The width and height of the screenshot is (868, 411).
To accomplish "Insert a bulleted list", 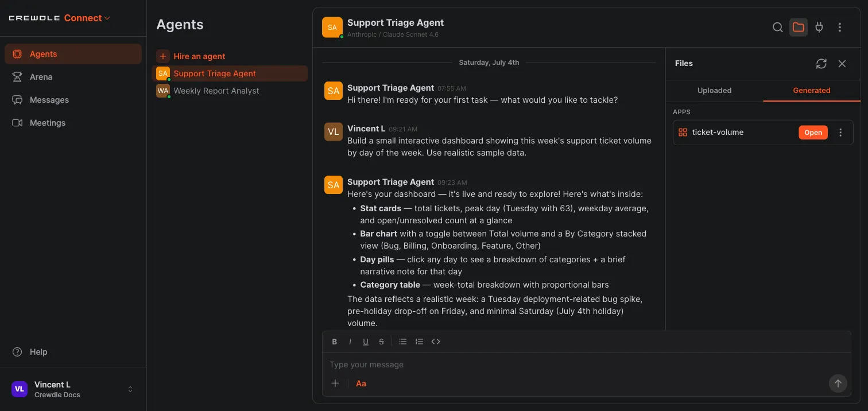I will click(x=403, y=342).
